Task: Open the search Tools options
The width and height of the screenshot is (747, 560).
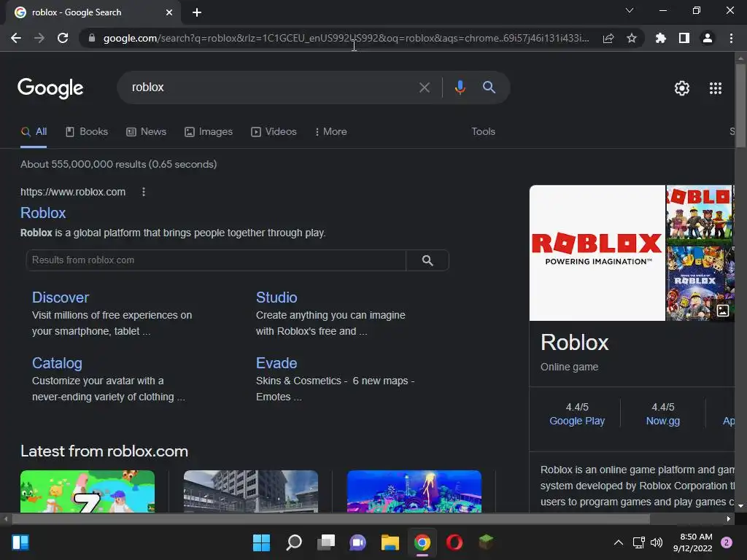Action: click(483, 131)
